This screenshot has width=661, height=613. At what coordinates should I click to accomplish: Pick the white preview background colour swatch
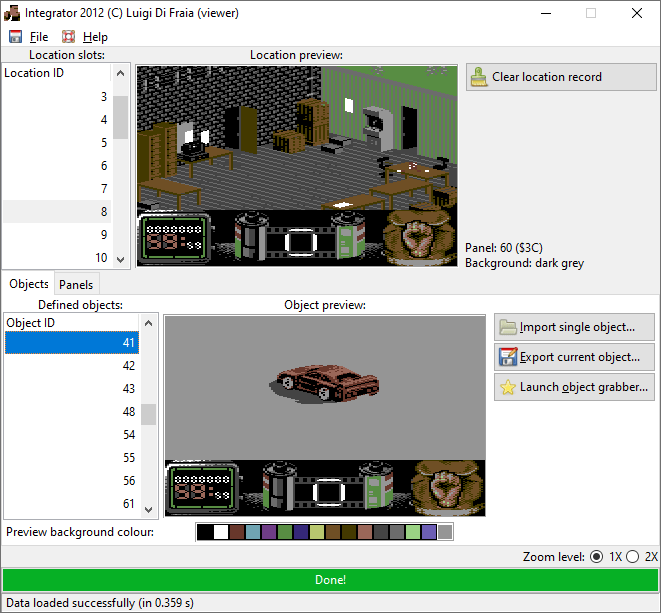(221, 532)
